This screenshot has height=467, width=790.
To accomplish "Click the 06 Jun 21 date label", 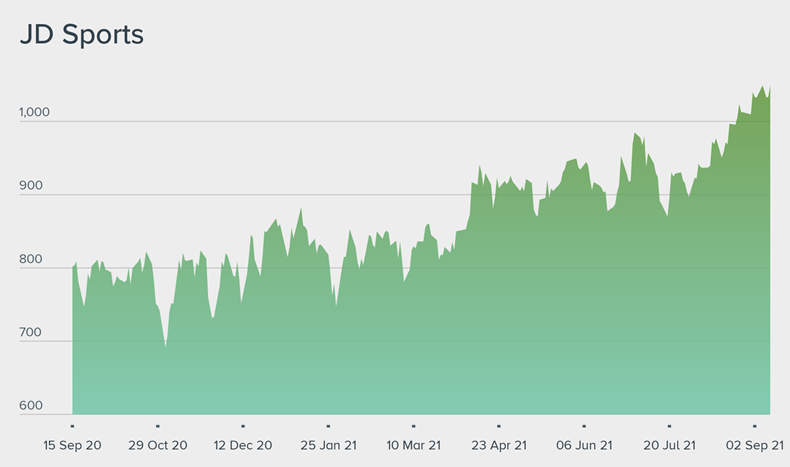I will coord(583,444).
